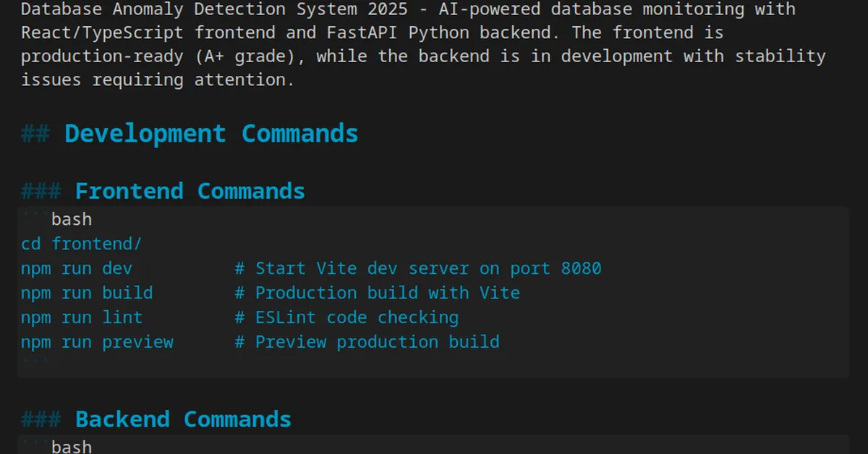The width and height of the screenshot is (868, 454).
Task: Click the bash label under Backend Commands
Action: coord(72,446)
